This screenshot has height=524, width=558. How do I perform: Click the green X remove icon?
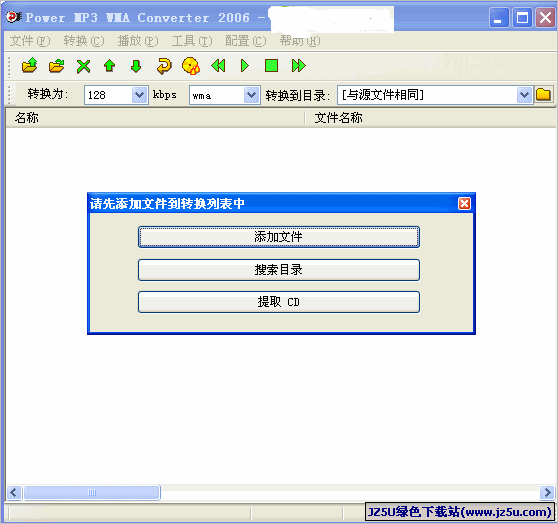tap(83, 66)
